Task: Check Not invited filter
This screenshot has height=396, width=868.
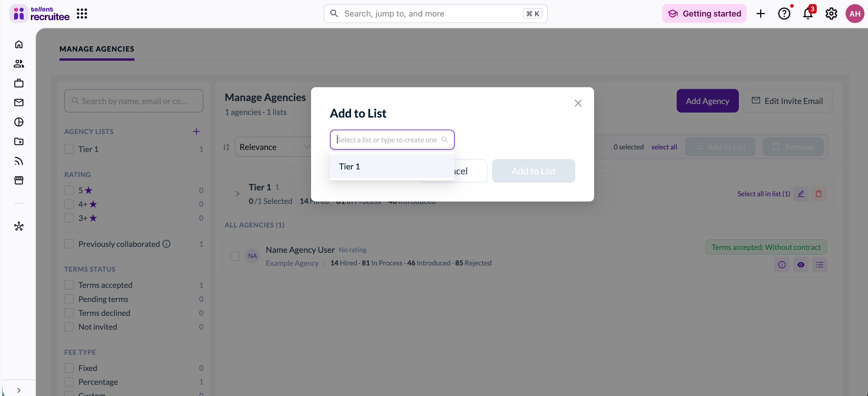Action: pyautogui.click(x=69, y=327)
